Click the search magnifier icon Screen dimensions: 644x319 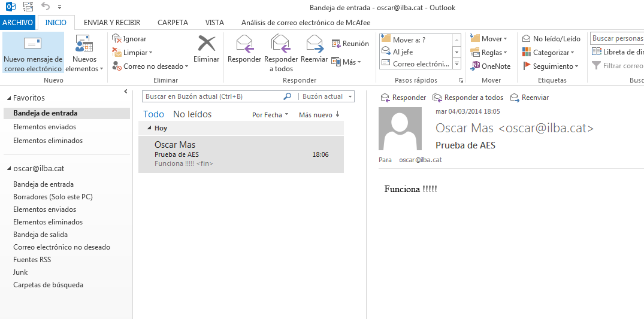pyautogui.click(x=288, y=96)
